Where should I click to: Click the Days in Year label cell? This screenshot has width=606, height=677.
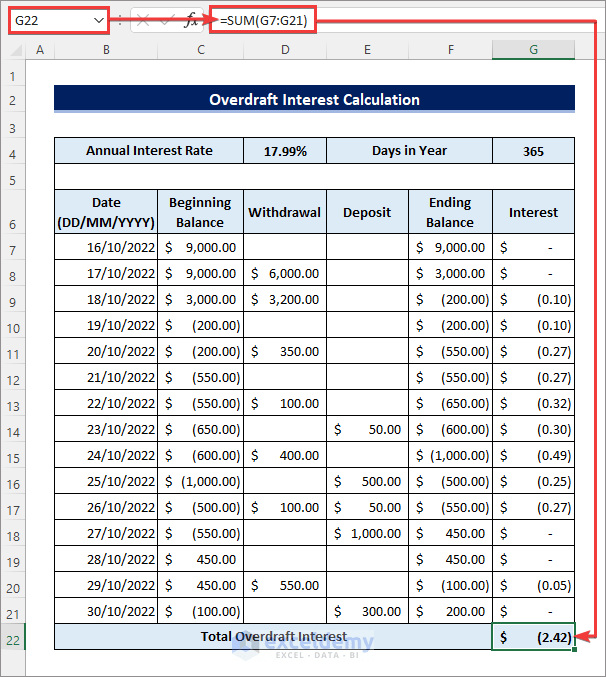[409, 151]
